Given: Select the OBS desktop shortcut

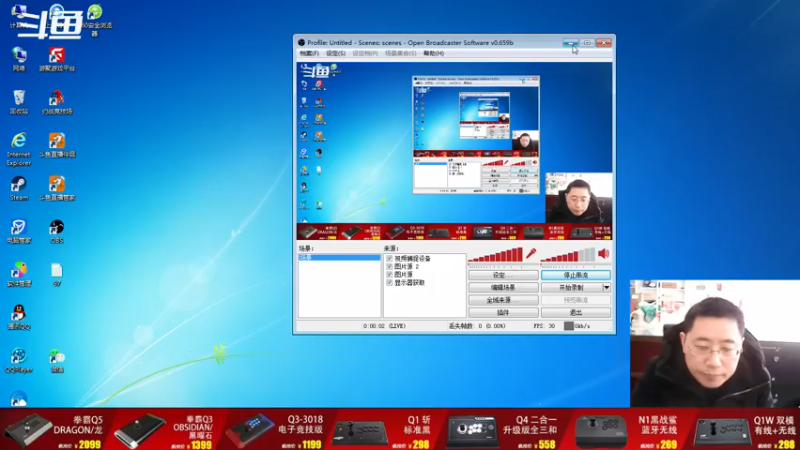Looking at the screenshot, I should coord(57,231).
